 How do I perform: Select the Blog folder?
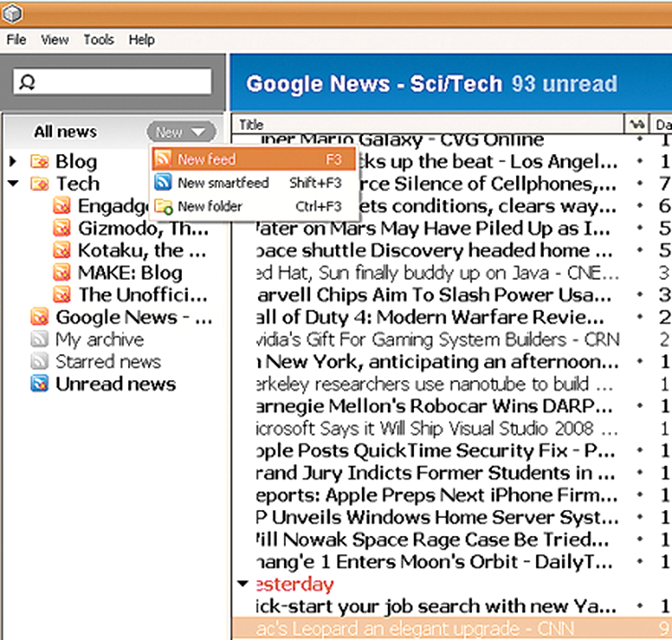pyautogui.click(x=76, y=161)
